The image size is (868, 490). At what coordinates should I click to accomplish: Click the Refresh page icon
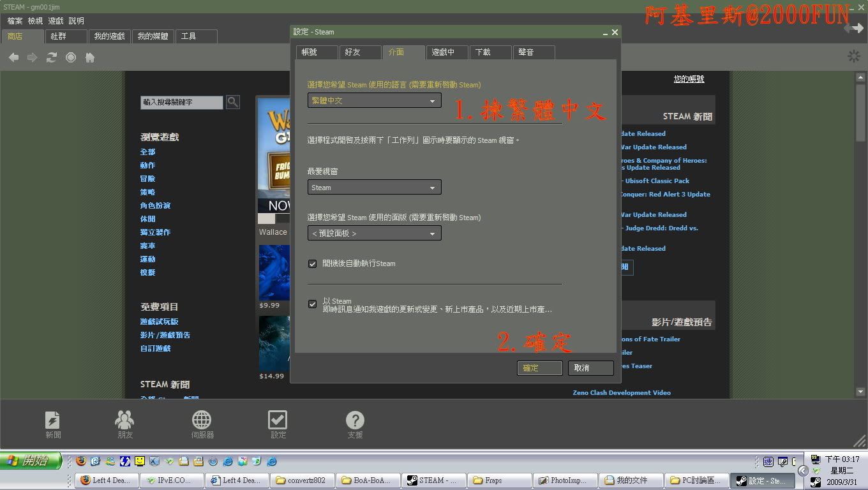[x=52, y=57]
